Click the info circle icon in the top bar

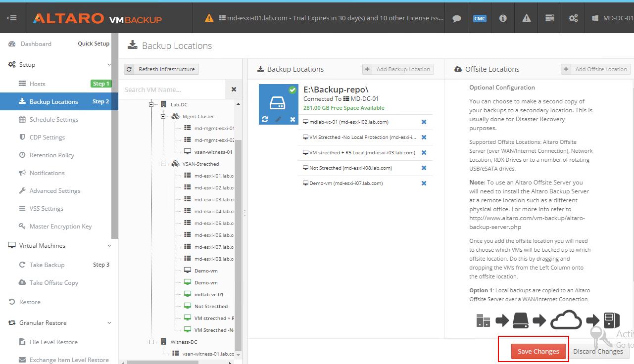(x=503, y=18)
